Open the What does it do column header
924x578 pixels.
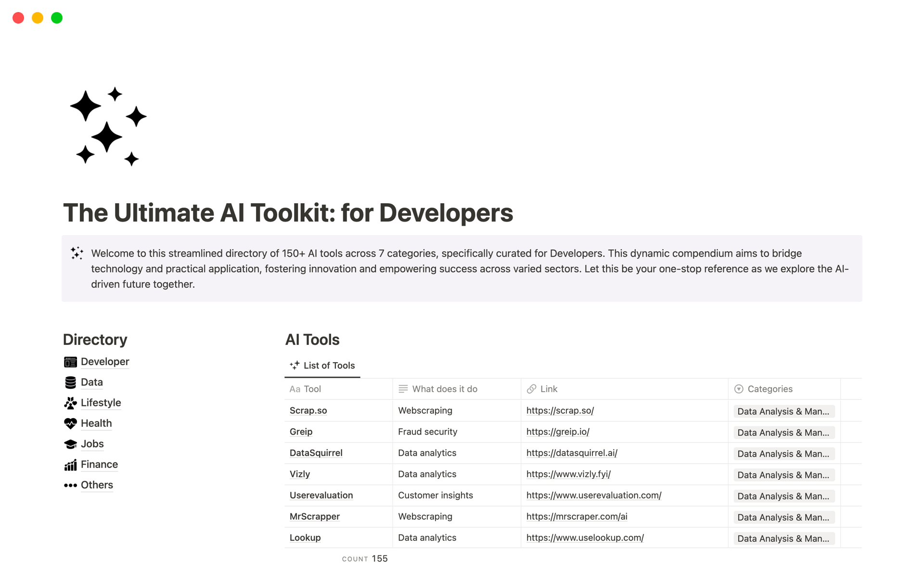click(x=444, y=389)
